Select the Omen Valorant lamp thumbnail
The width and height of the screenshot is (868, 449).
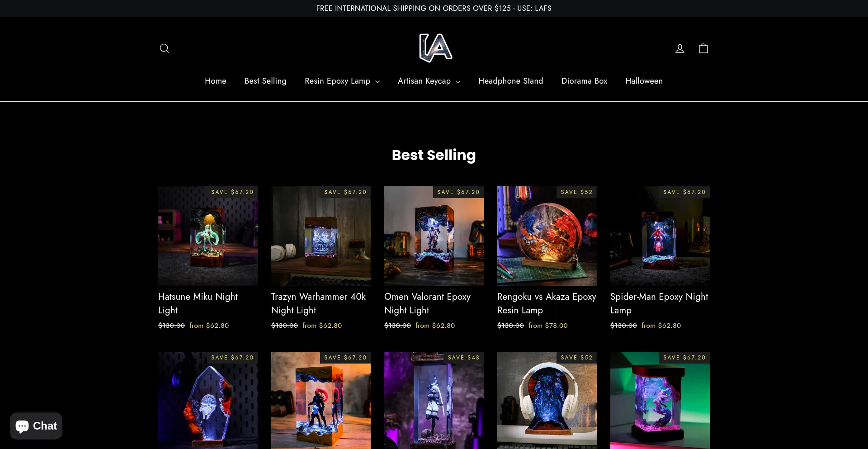tap(434, 236)
